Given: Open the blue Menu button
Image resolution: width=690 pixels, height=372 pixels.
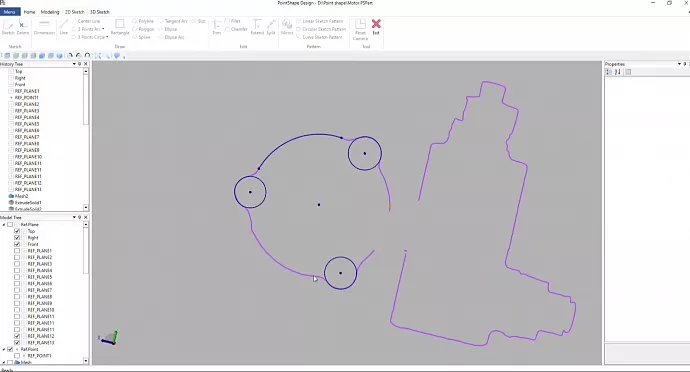Looking at the screenshot, I should [10, 12].
